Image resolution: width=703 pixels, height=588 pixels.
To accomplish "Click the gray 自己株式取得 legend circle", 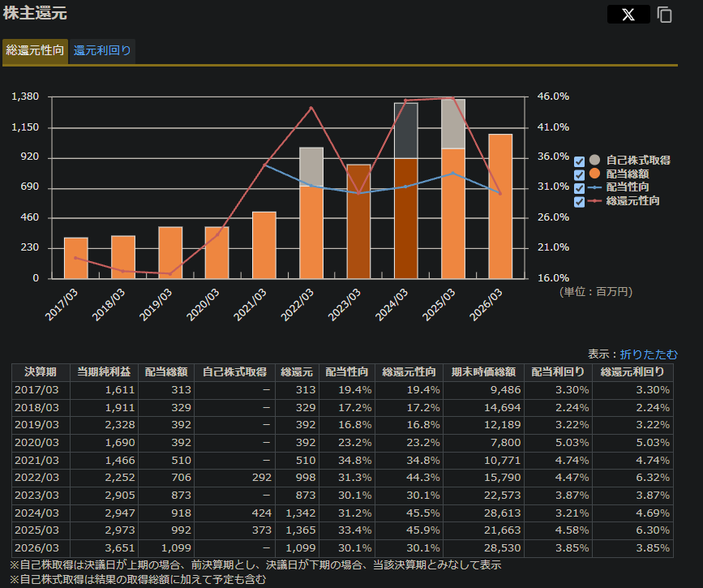I will [594, 160].
